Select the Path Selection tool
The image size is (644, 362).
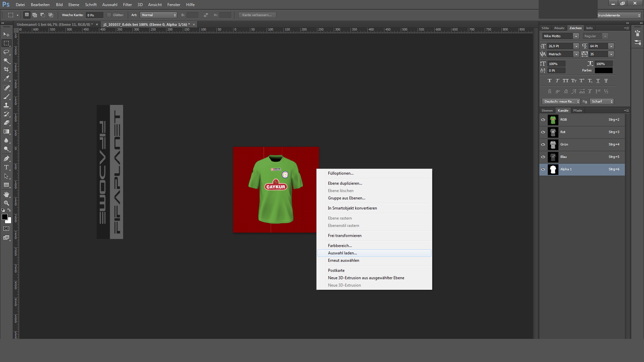(x=6, y=176)
